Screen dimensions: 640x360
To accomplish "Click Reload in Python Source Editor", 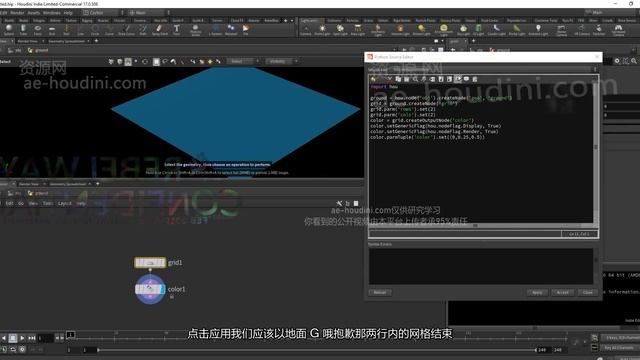I will pos(380,292).
